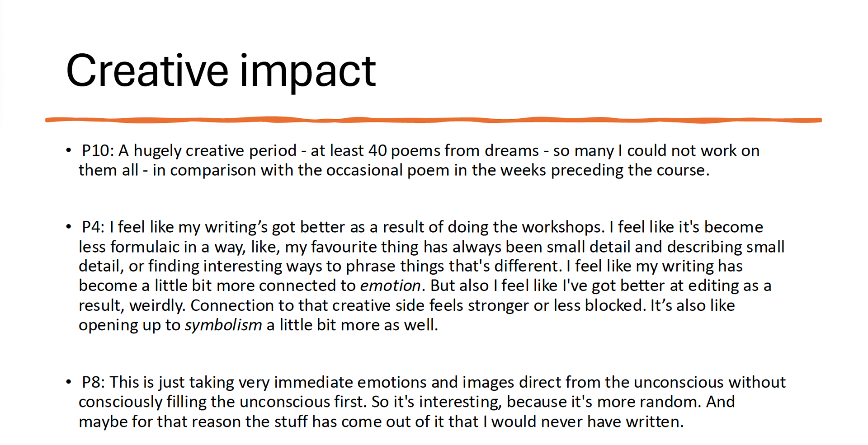Click the 'P8:' participant label
The height and width of the screenshot is (445, 868).
point(93,382)
